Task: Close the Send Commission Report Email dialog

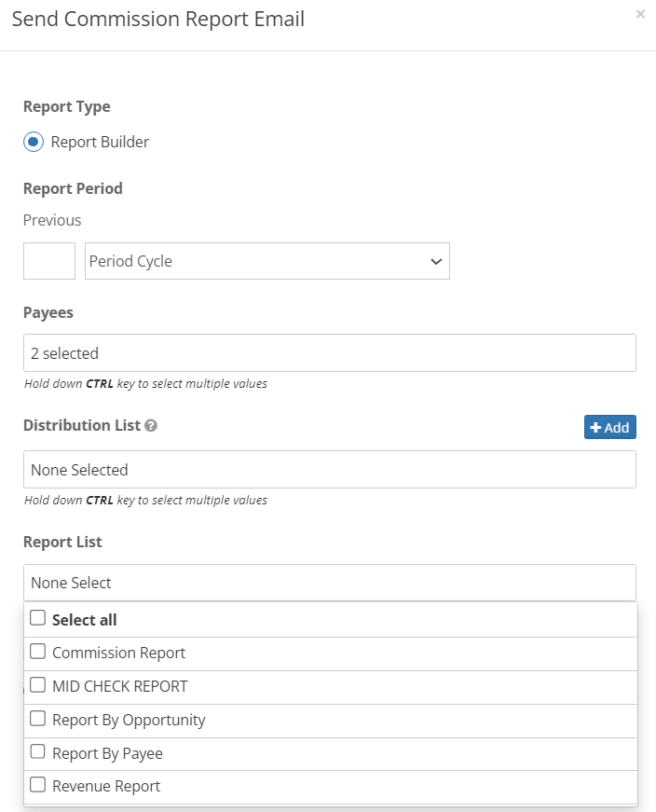Action: (640, 14)
